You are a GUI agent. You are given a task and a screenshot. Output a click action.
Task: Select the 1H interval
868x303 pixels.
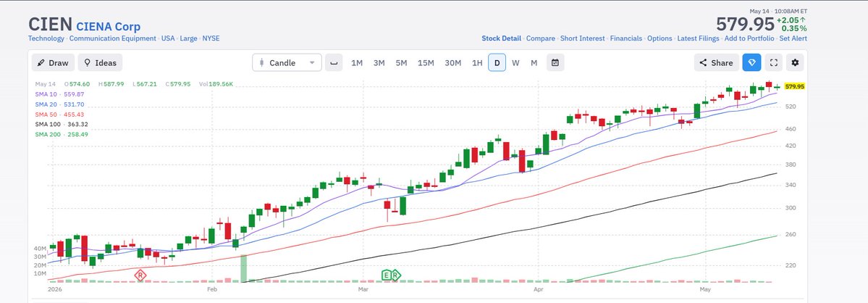[477, 62]
